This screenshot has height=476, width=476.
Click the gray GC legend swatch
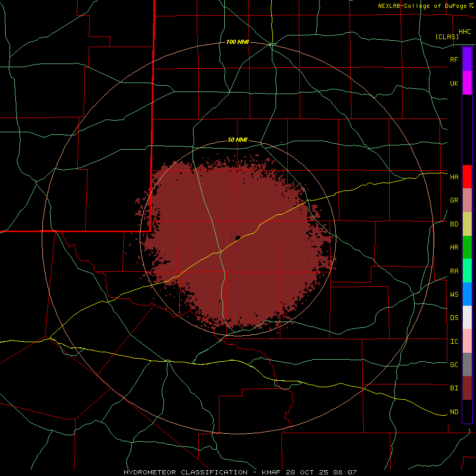click(x=467, y=364)
